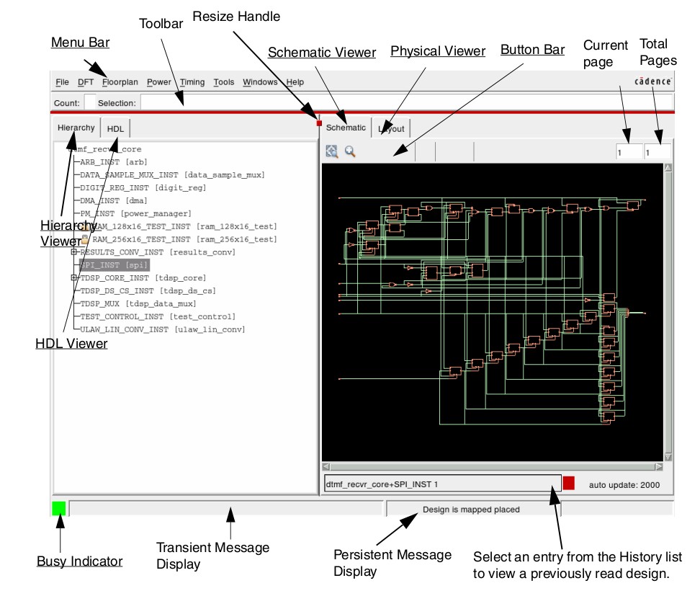This screenshot has height=609, width=700.
Task: Switch to the Schematic tab
Action: (x=346, y=128)
